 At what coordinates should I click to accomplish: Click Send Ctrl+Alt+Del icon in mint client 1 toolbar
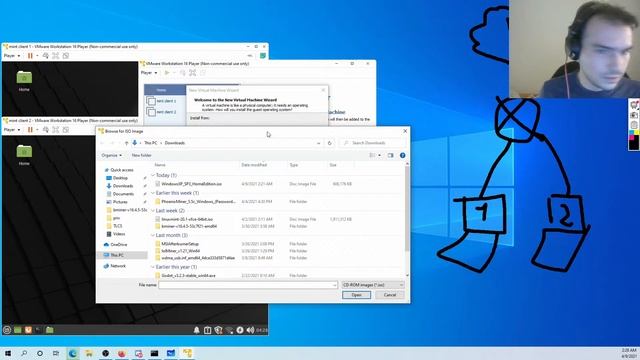click(46, 56)
